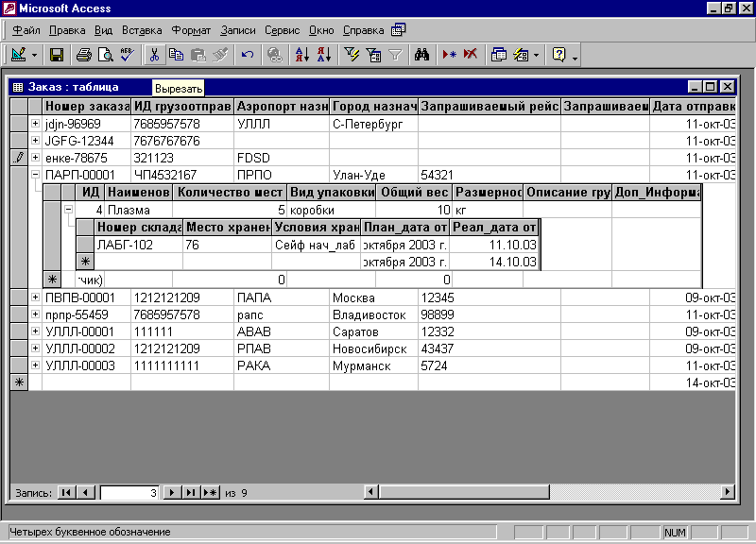756x544 pixels.
Task: Open the Вид menu
Action: [103, 30]
